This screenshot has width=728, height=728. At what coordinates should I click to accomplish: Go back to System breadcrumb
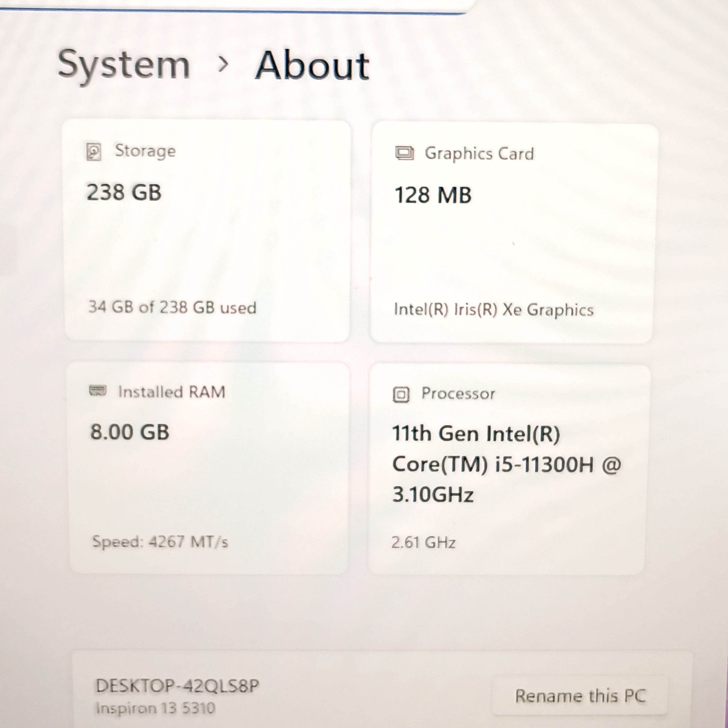point(124,65)
